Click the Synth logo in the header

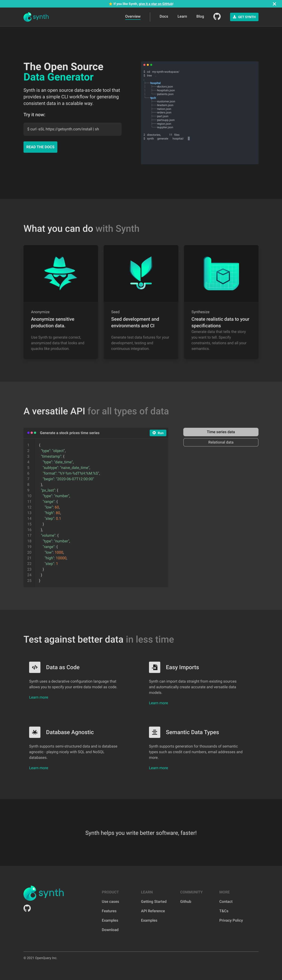(x=36, y=17)
